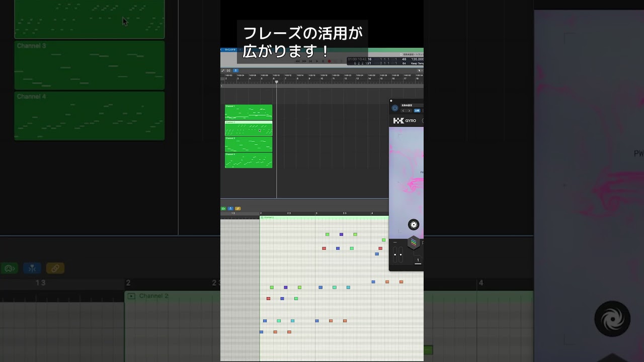
Task: Click bar 3 on the piano roll ruler
Action: click(316, 213)
